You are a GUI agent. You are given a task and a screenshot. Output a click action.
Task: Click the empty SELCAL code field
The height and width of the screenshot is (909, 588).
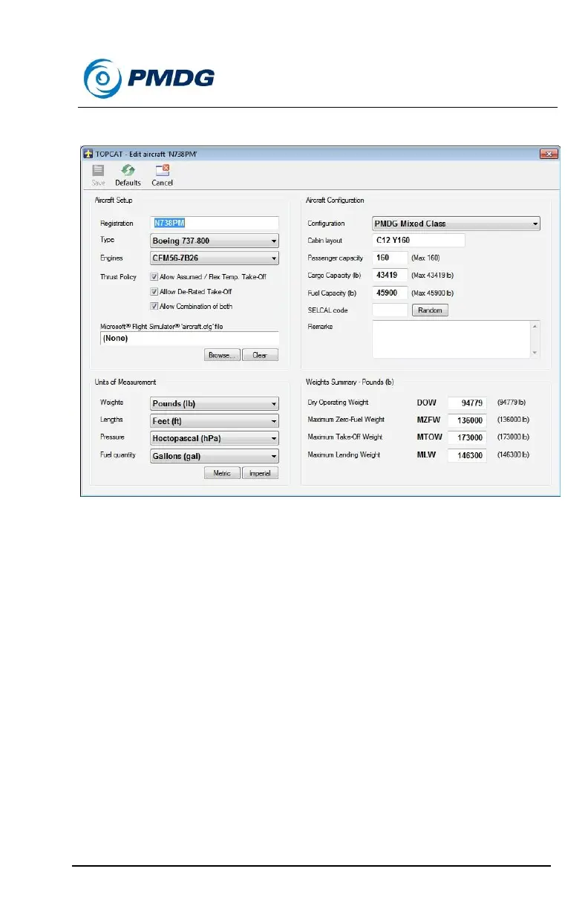click(390, 310)
